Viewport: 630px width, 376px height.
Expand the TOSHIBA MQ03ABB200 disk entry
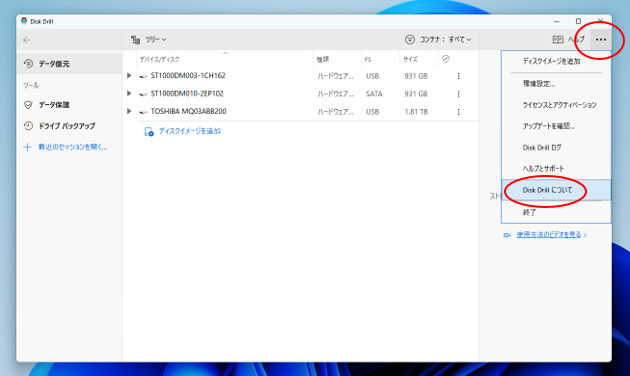[129, 111]
